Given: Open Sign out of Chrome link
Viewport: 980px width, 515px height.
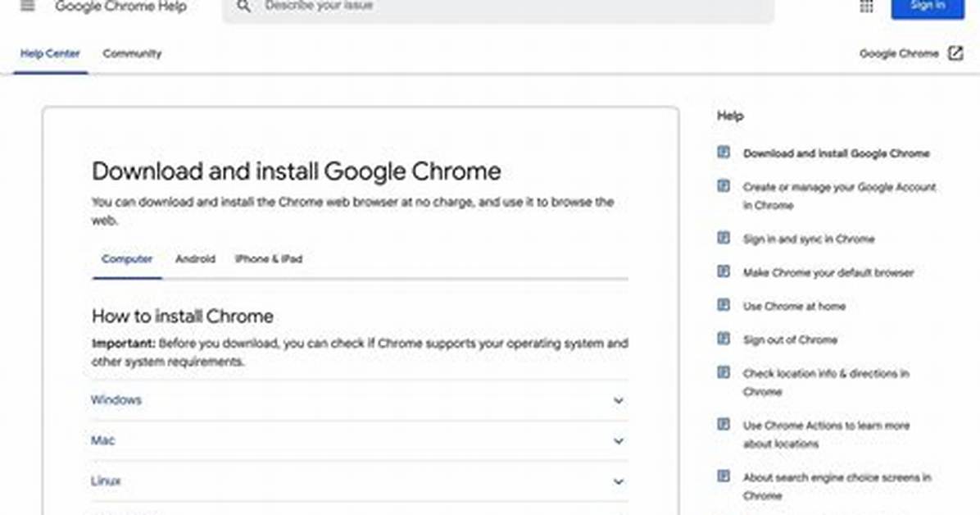Looking at the screenshot, I should point(790,340).
